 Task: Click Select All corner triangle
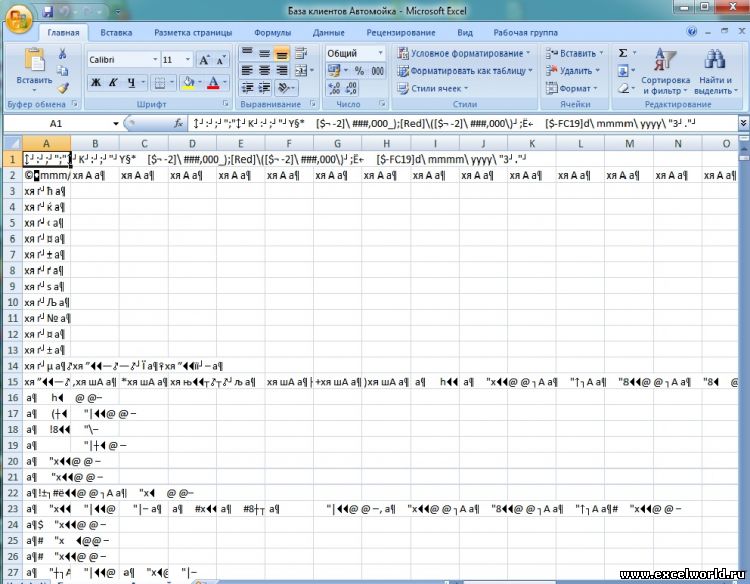pos(13,143)
